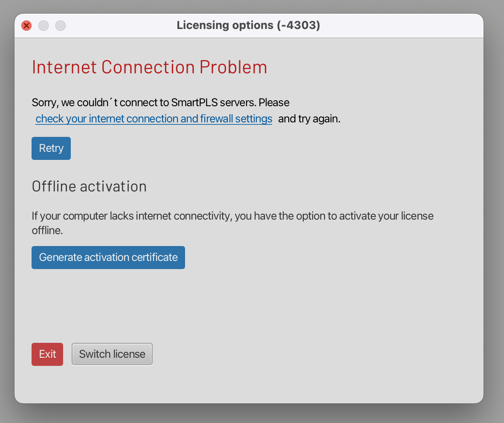Click the "Offline activation" heading

click(x=89, y=186)
